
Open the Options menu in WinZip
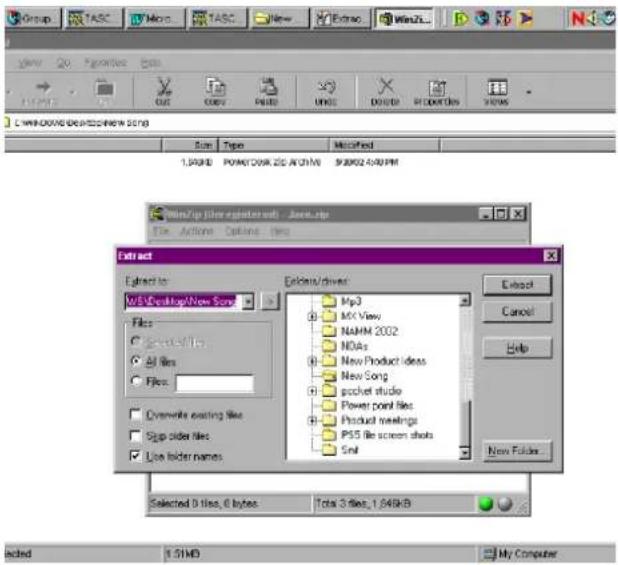[242, 231]
